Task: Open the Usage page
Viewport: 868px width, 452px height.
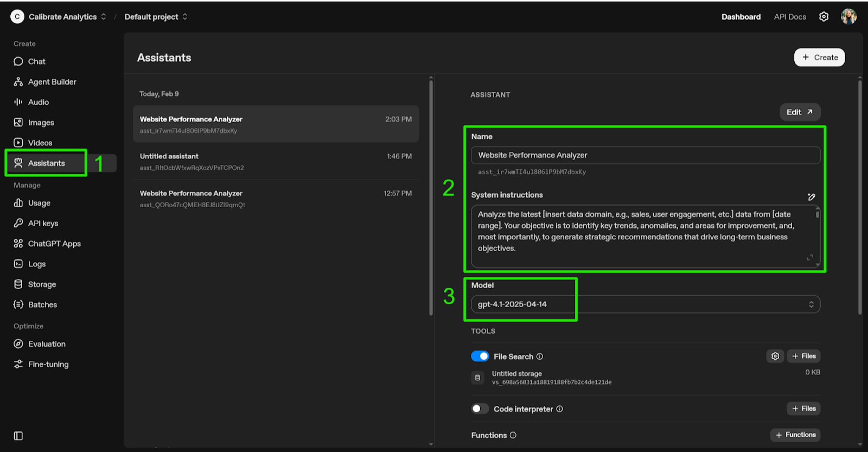Action: click(x=39, y=203)
